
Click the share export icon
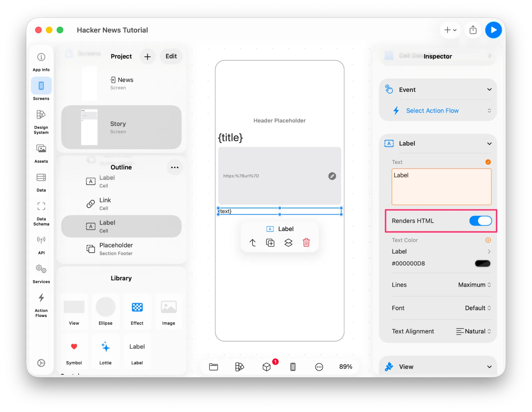point(473,30)
